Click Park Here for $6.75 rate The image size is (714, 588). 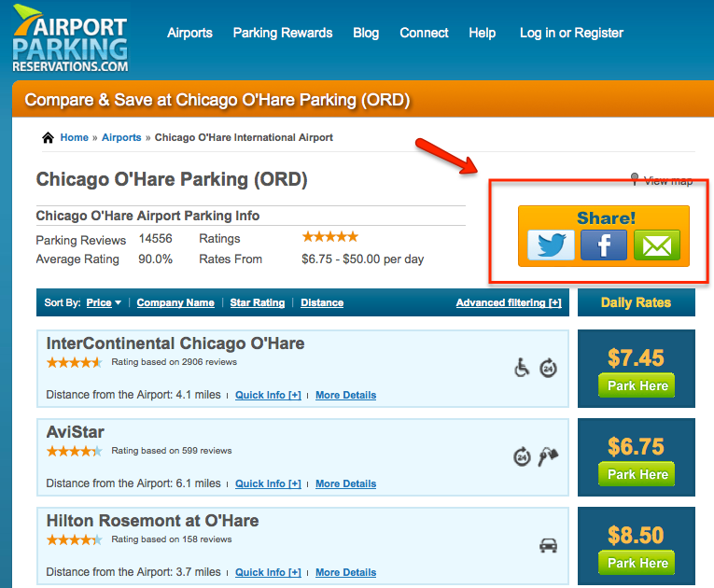pyautogui.click(x=637, y=474)
